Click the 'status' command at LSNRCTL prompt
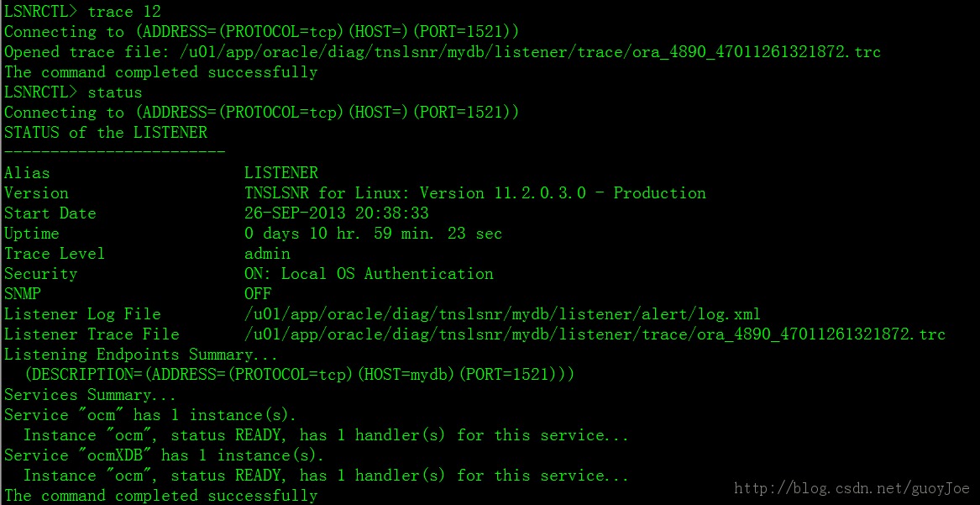The image size is (980, 505). 115,92
